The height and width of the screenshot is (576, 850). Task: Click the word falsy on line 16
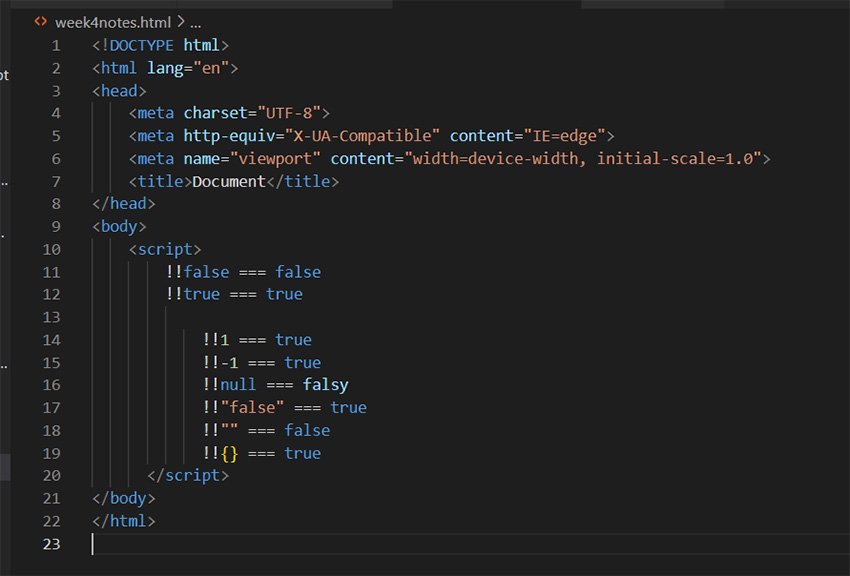[331, 384]
